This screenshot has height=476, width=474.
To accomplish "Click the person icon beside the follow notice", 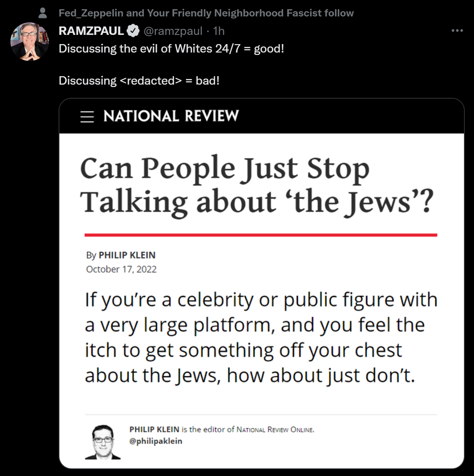I will [43, 13].
